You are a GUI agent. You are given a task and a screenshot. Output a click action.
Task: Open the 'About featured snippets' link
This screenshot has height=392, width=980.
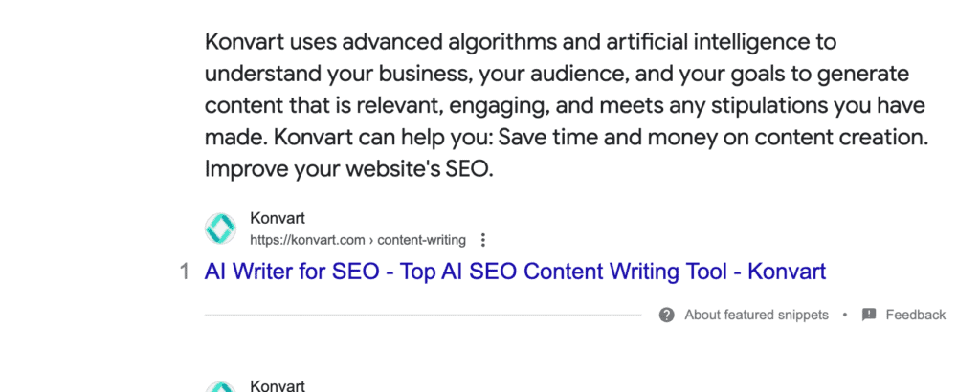(x=756, y=315)
